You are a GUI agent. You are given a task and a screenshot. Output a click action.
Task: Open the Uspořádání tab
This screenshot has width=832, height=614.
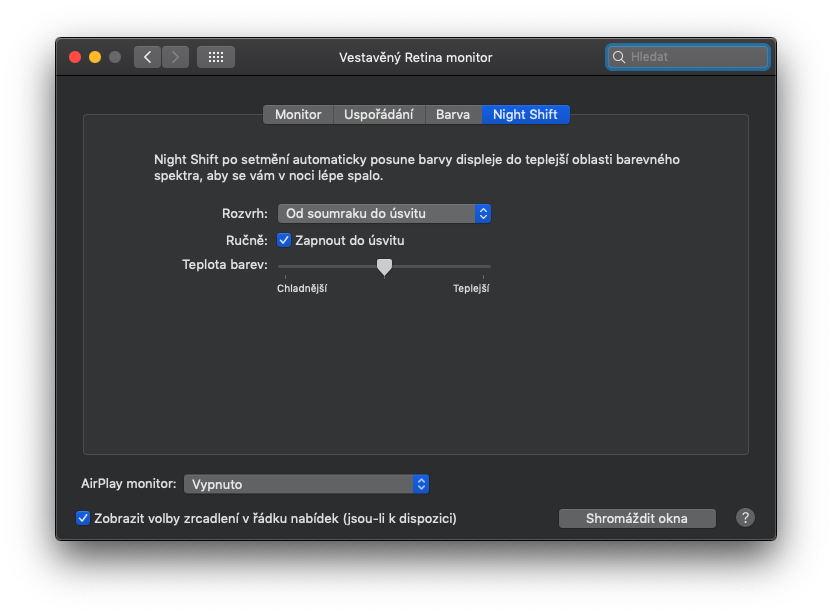tap(379, 114)
